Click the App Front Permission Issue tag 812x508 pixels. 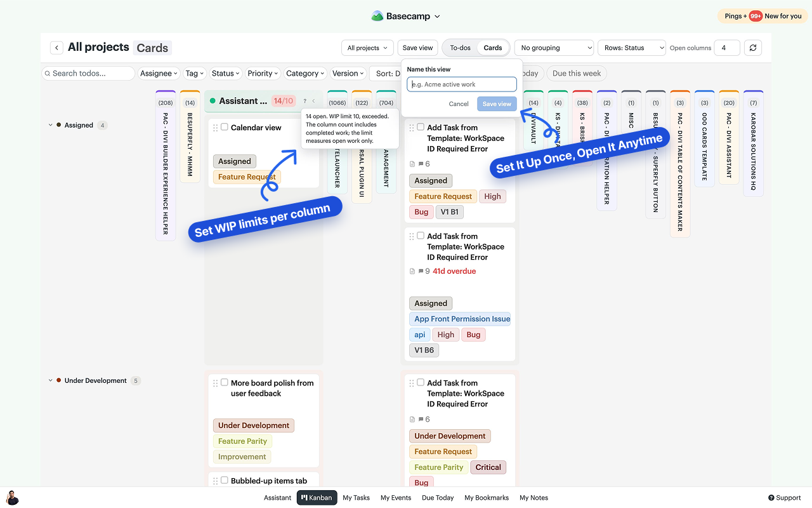460,319
